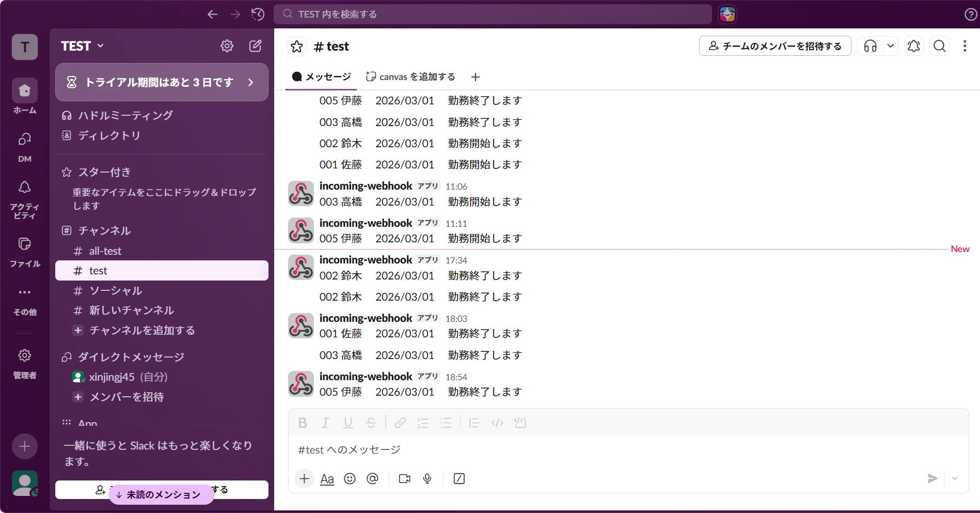Toggle underline formatting in composer
980x513 pixels.
[x=348, y=423]
